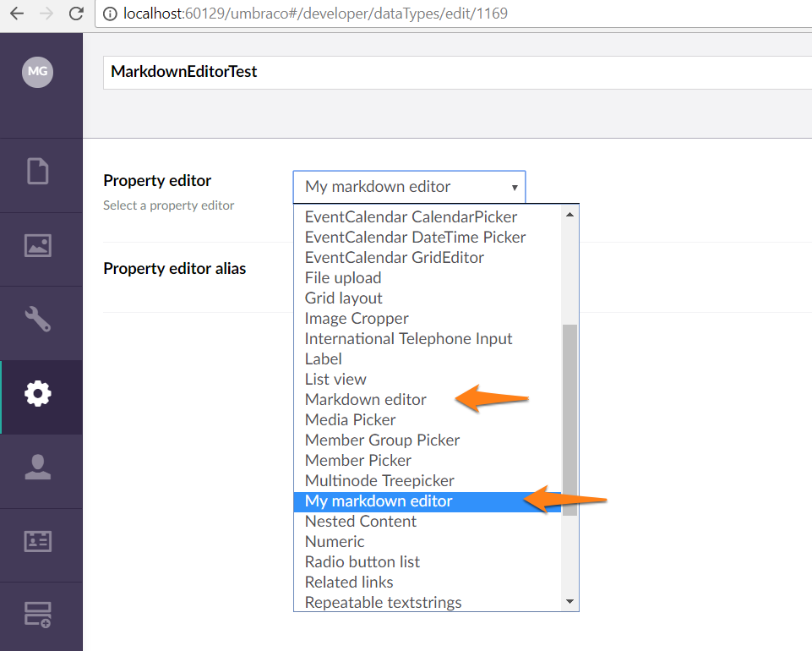This screenshot has height=651, width=812.
Task: Open the MG user avatar
Action: (x=37, y=72)
